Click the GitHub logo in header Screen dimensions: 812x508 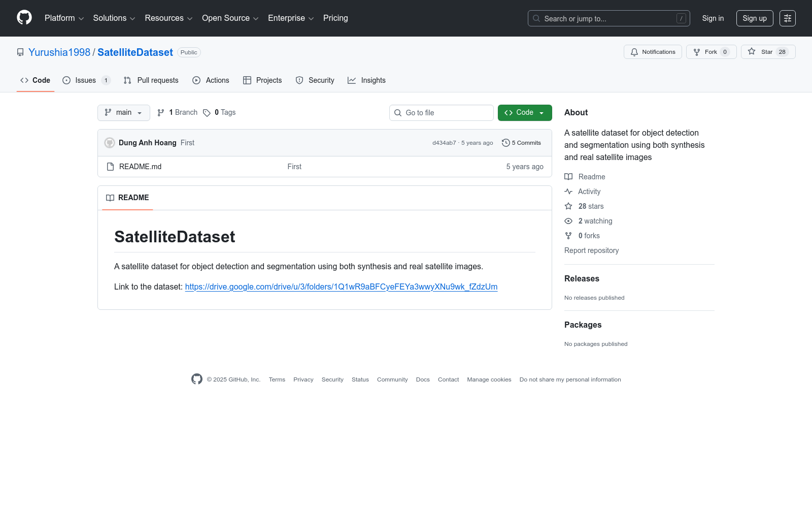(24, 18)
